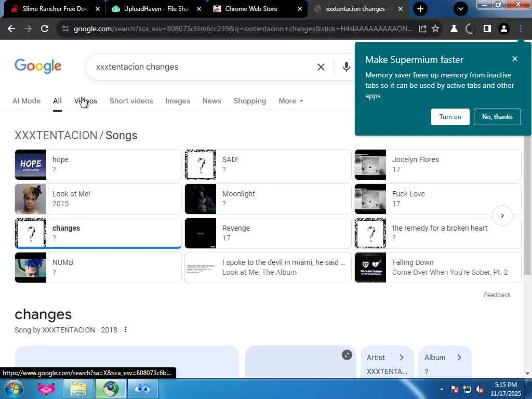The image size is (532, 399).
Task: Show more songs with the right arrow
Action: click(502, 216)
